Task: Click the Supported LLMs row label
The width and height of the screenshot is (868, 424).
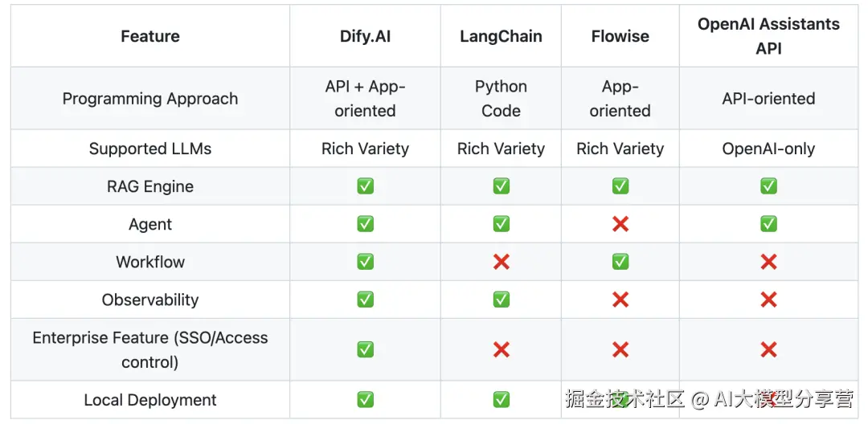Action: (150, 149)
